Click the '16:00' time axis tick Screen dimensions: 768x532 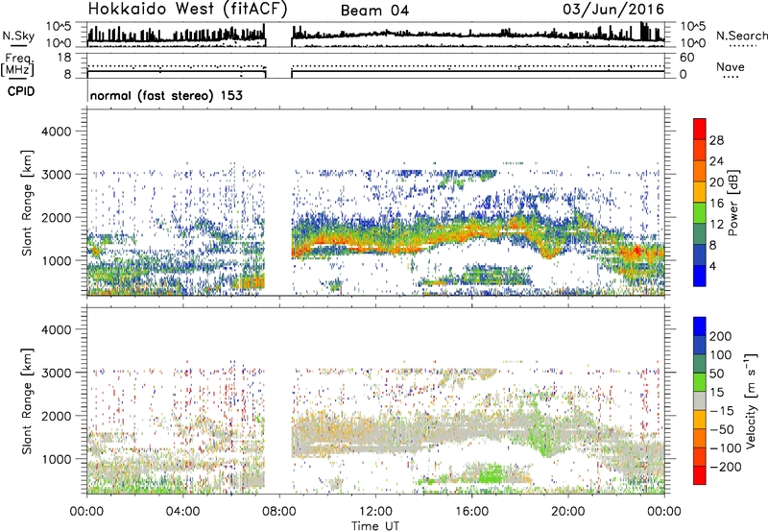[x=472, y=512]
